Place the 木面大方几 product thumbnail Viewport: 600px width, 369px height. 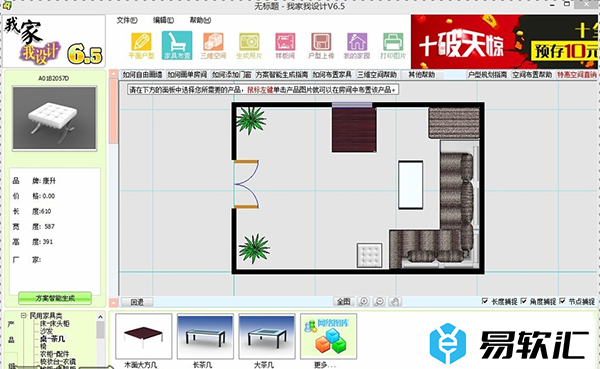143,336
